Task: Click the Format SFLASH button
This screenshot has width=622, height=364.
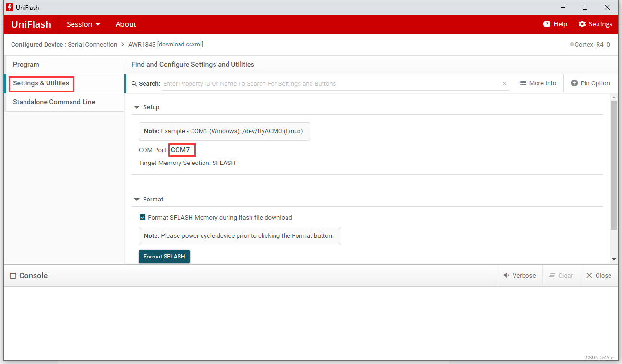Action: pyautogui.click(x=164, y=257)
